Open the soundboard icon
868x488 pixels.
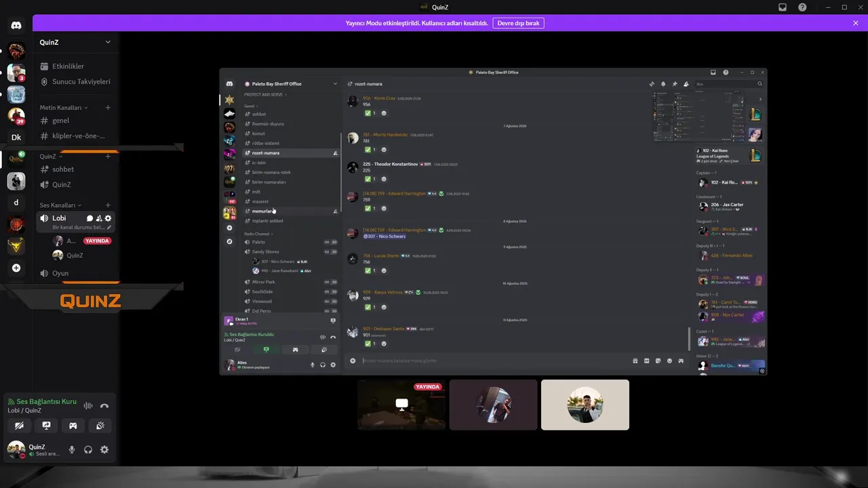100,426
